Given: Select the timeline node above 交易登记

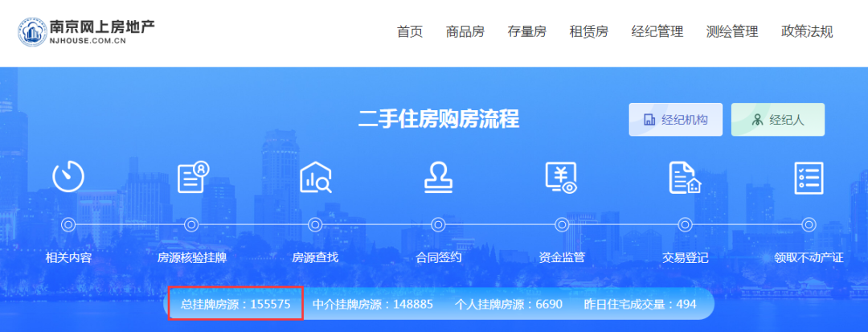Looking at the screenshot, I should click(x=686, y=224).
